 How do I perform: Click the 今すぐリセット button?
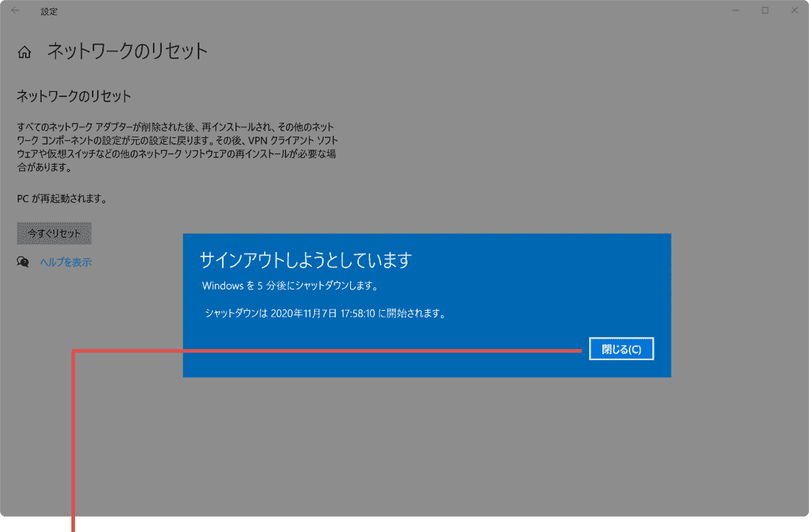[54, 234]
